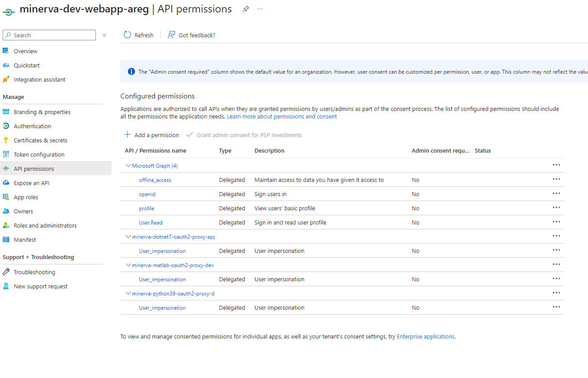Collapse the sidebar with the double chevron
The height and width of the screenshot is (378, 588).
coord(104,35)
